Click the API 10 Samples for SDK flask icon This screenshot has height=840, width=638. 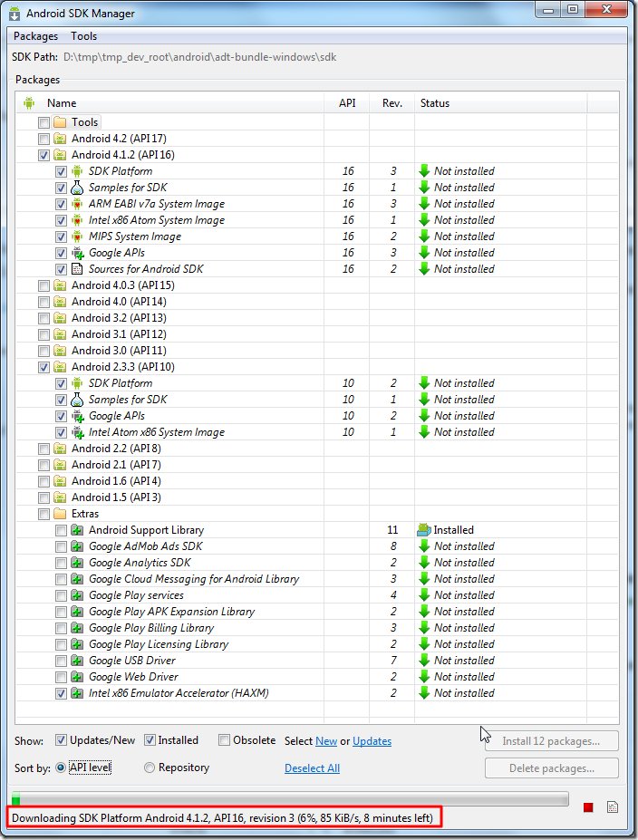[x=77, y=400]
